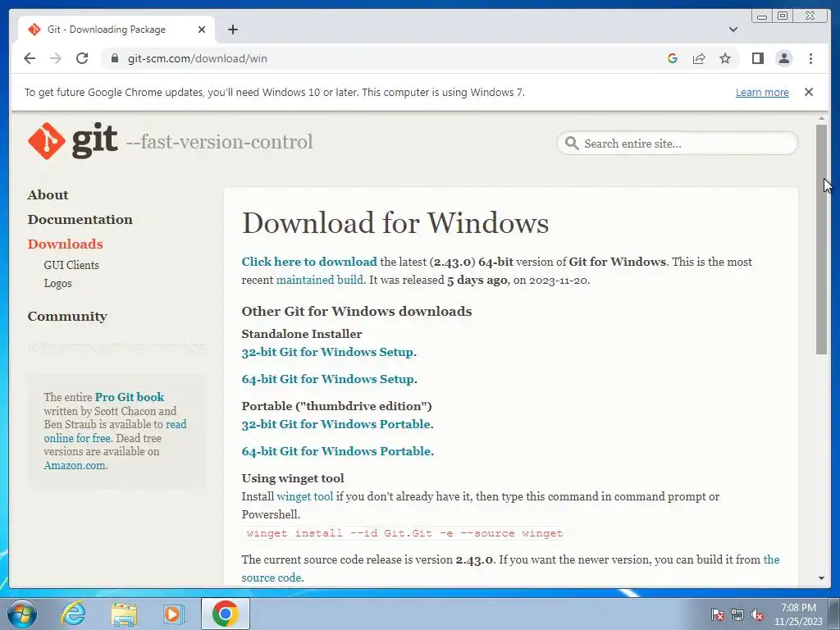
Task: Click the browser forward arrow
Action: click(56, 58)
